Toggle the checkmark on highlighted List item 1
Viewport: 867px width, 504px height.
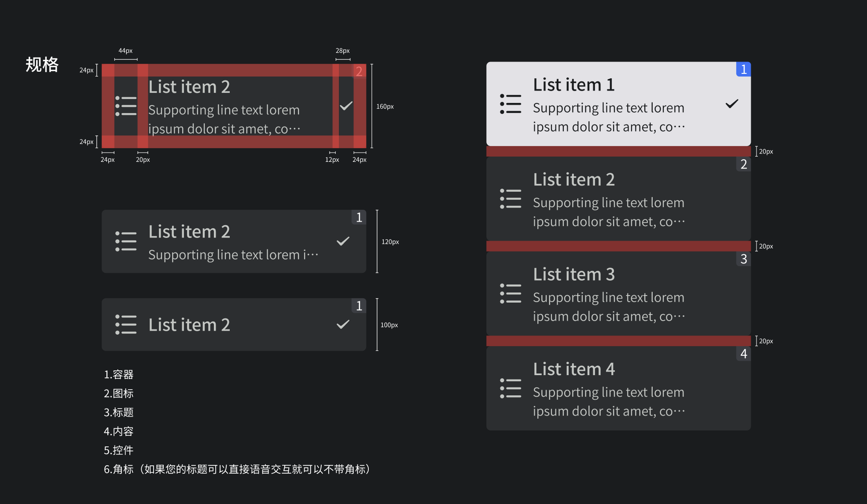click(x=732, y=104)
